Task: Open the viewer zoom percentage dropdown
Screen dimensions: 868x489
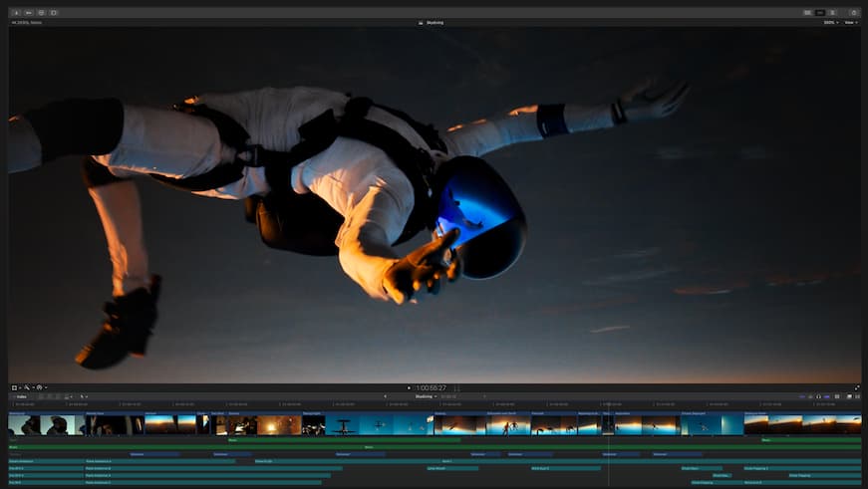Action: [x=830, y=22]
